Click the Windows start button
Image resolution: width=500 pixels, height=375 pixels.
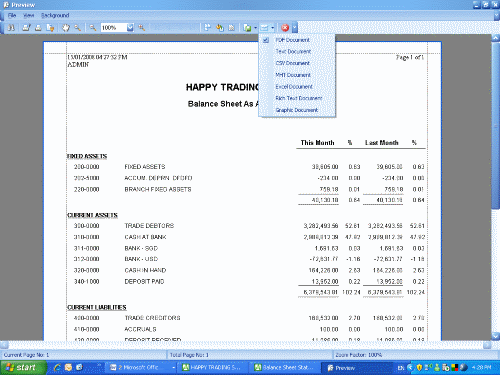coord(23,368)
